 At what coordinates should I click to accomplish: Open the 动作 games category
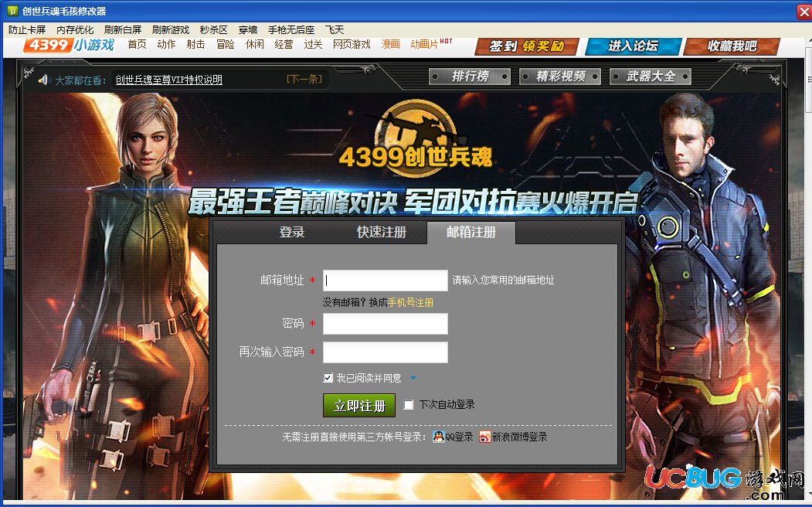pyautogui.click(x=166, y=45)
